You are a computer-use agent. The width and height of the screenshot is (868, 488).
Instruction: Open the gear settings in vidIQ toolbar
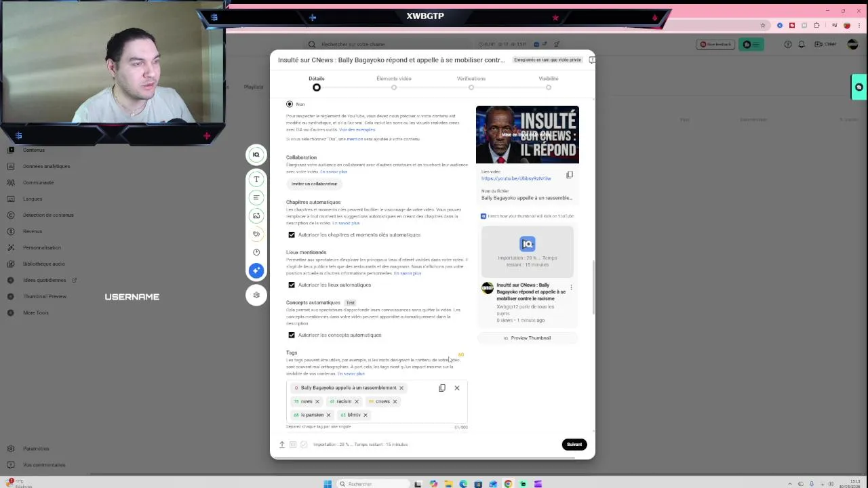(x=256, y=295)
